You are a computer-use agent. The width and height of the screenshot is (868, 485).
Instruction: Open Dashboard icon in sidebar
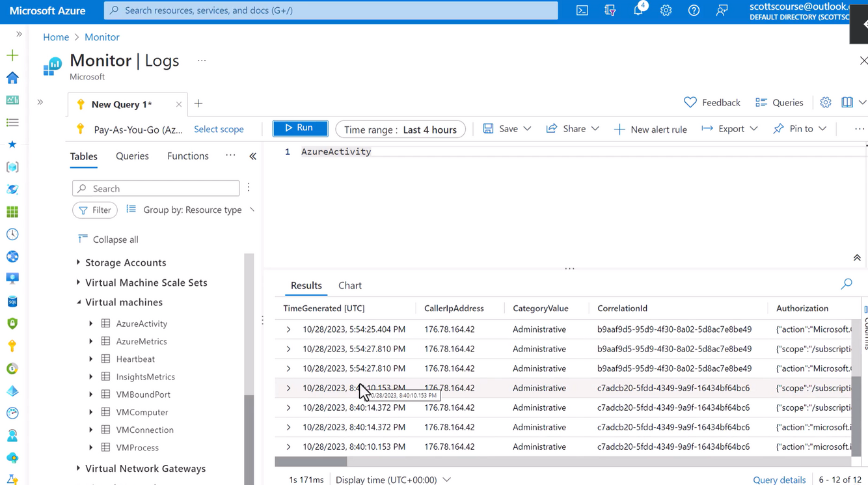[x=12, y=100]
